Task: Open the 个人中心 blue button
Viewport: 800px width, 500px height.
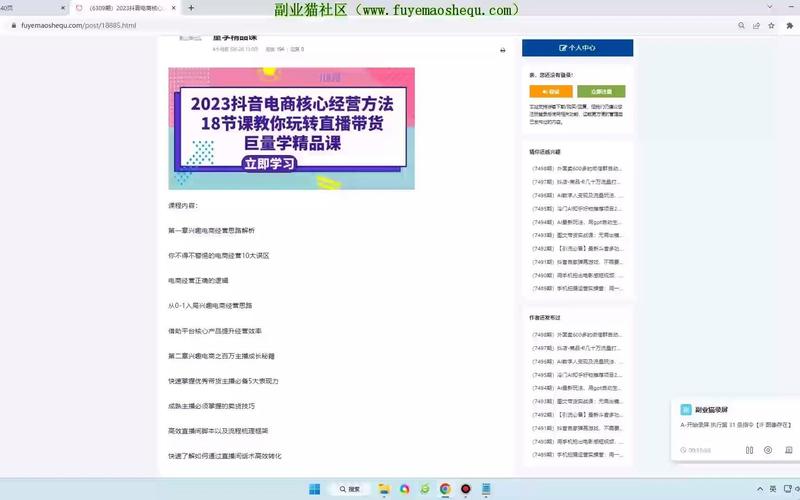Action: tap(577, 48)
